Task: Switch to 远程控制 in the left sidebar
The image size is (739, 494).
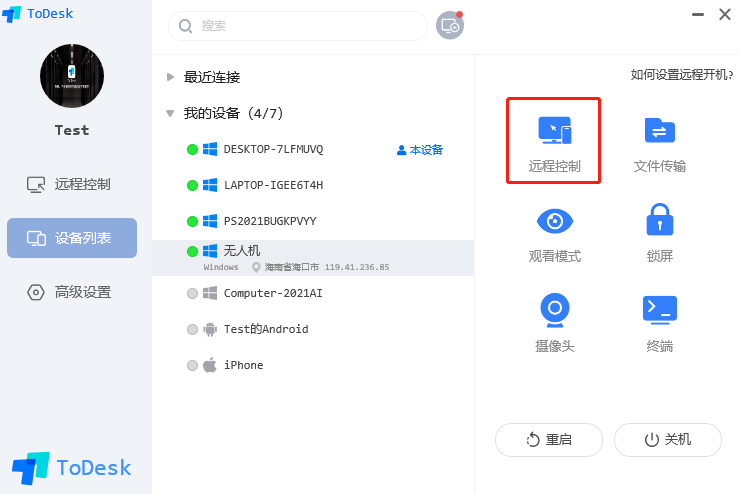Action: tap(72, 184)
